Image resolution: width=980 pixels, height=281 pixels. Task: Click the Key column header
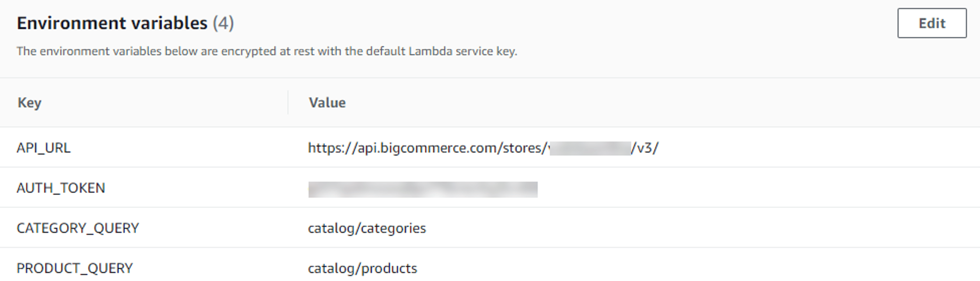click(29, 103)
